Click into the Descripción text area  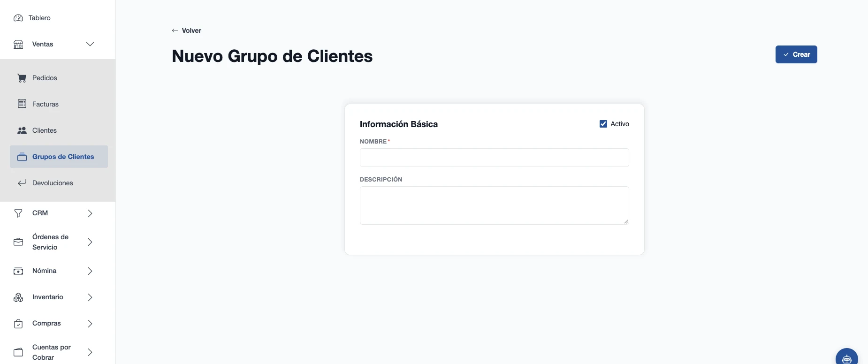495,205
